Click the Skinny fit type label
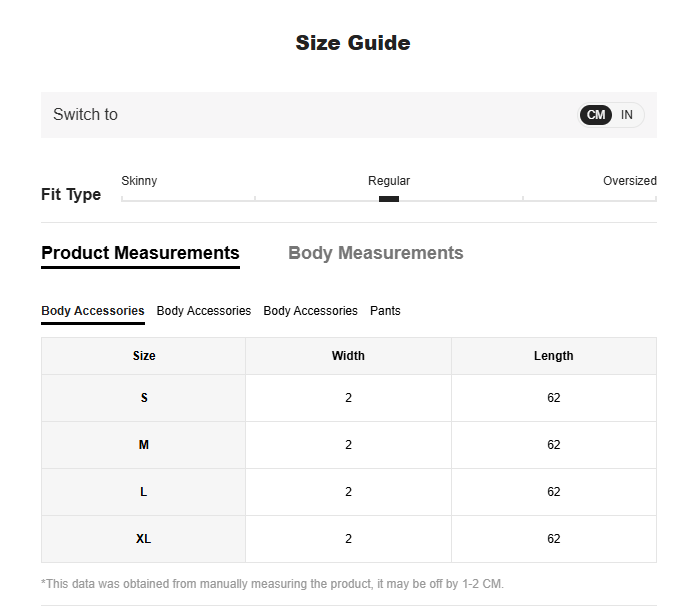This screenshot has width=689, height=616. 139,181
